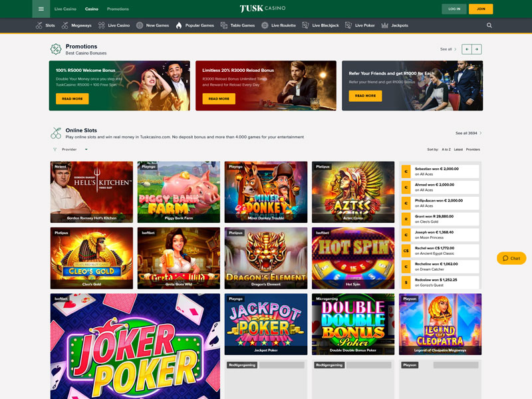Select Jackpots in the category bar
The height and width of the screenshot is (399, 532).
point(400,25)
